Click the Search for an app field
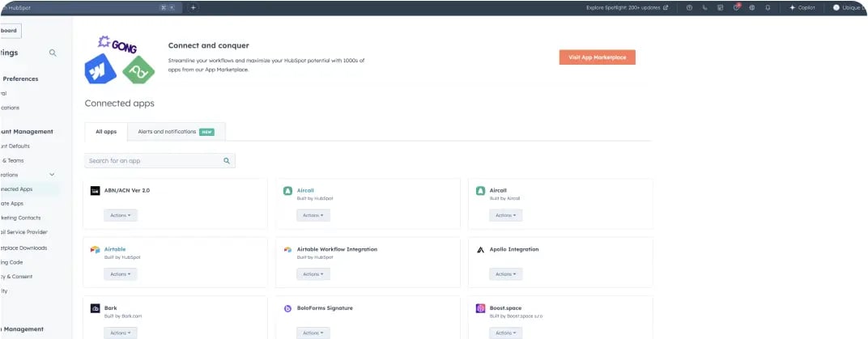 tap(154, 161)
